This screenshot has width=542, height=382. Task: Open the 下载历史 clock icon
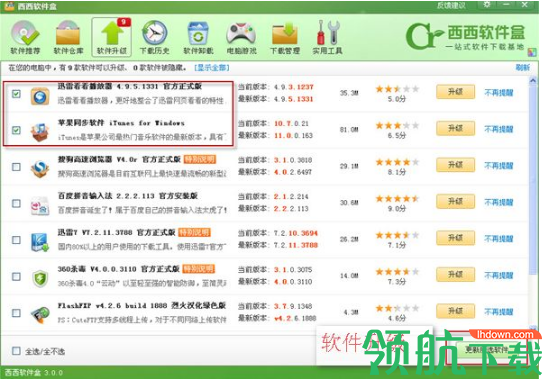[155, 37]
